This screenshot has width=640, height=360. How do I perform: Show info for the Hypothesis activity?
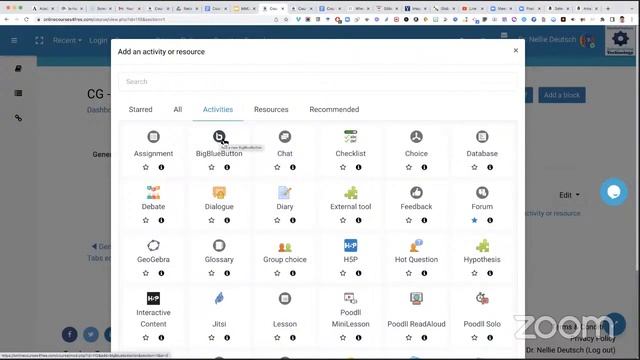[490, 273]
